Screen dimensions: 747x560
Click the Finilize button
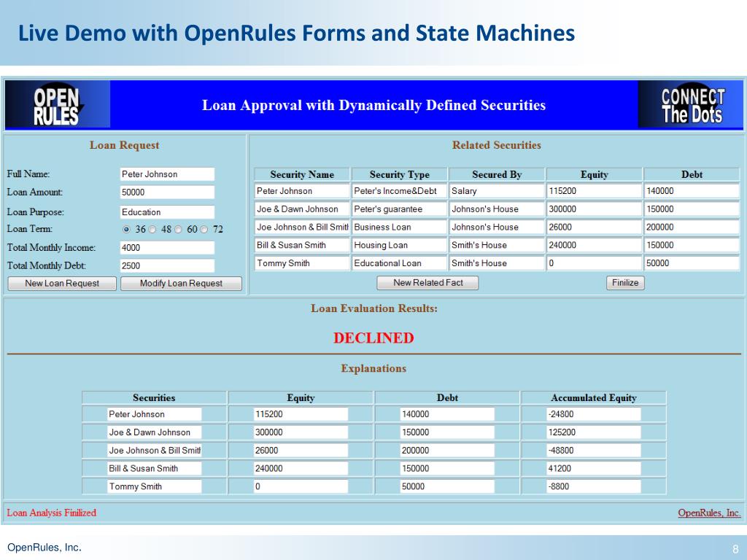[625, 283]
